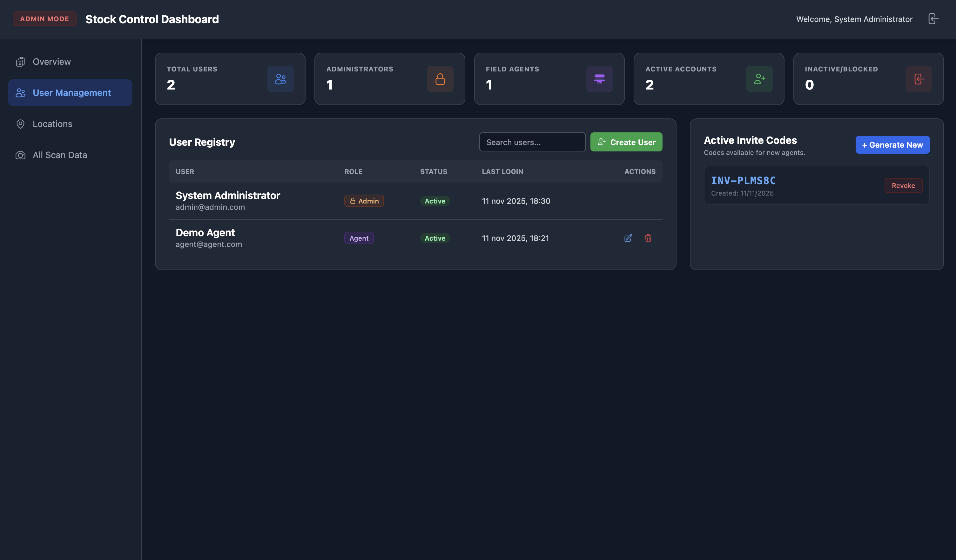Viewport: 956px width, 560px height.
Task: Click the Admin role badge
Action: [364, 201]
